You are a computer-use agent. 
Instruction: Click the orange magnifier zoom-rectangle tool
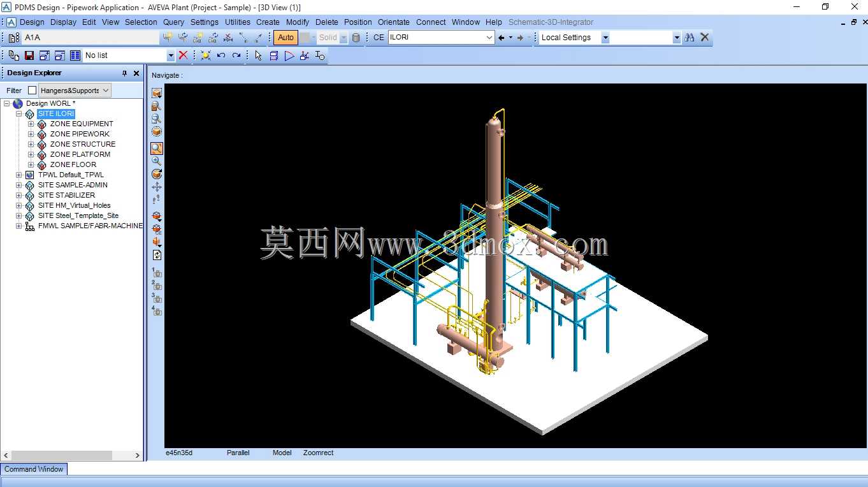(157, 149)
